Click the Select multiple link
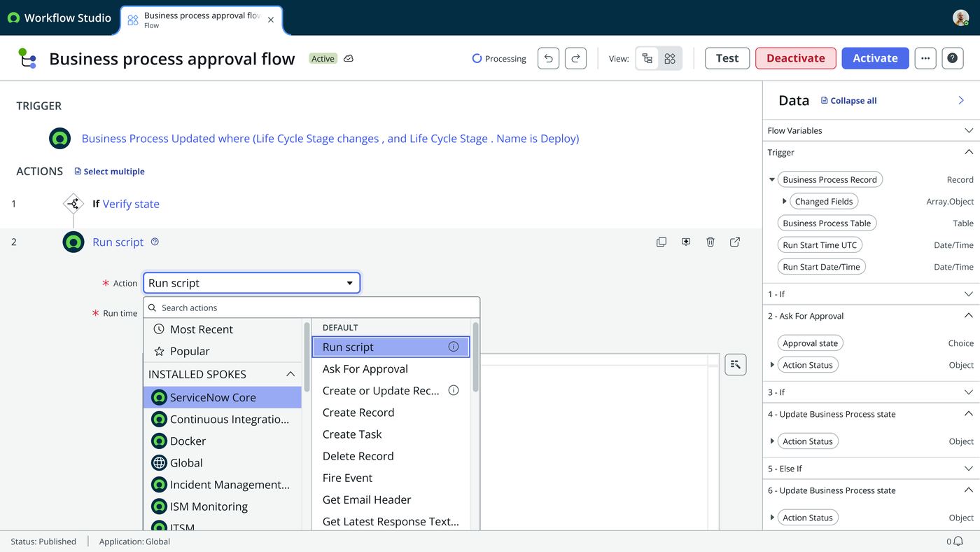 (109, 172)
